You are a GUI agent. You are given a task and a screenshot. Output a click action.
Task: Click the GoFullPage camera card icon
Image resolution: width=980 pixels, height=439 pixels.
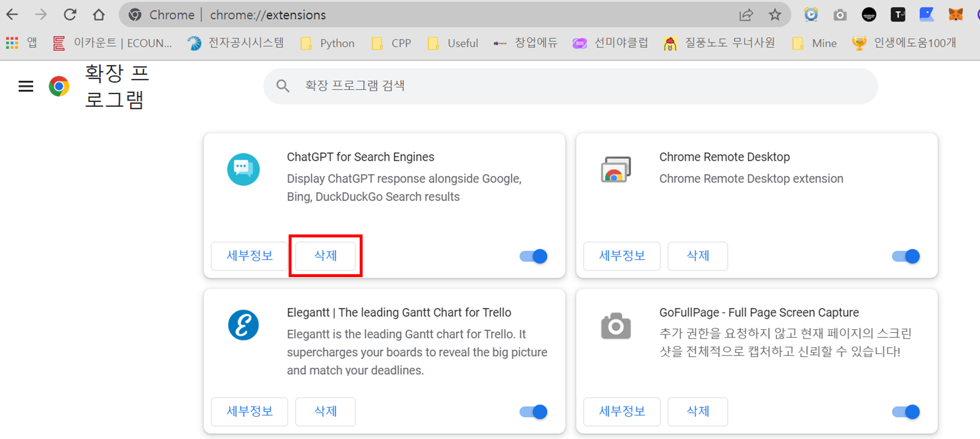(x=616, y=326)
